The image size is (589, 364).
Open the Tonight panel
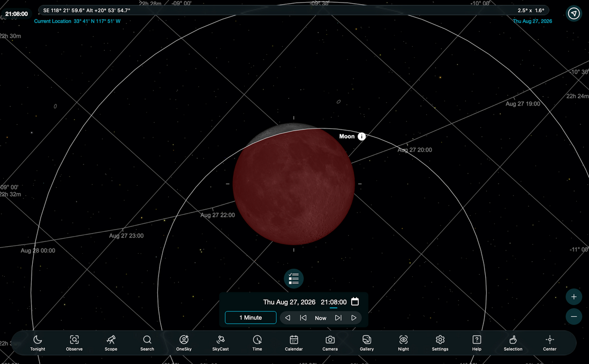(x=37, y=343)
